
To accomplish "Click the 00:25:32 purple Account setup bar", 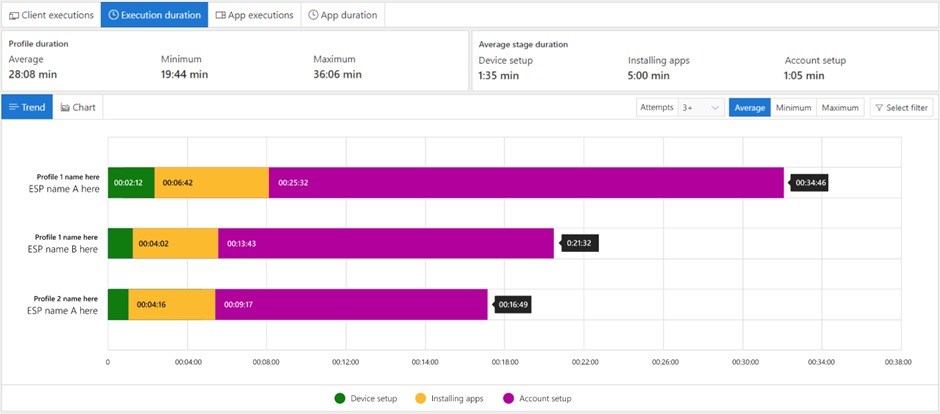I will coord(525,182).
